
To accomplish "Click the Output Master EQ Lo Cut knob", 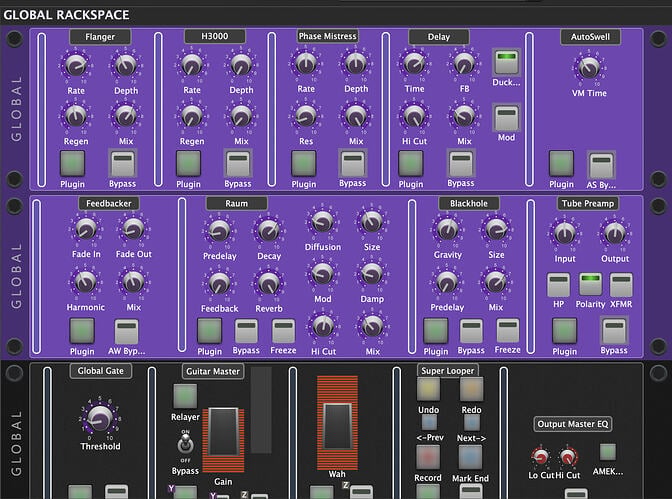I will pos(540,457).
